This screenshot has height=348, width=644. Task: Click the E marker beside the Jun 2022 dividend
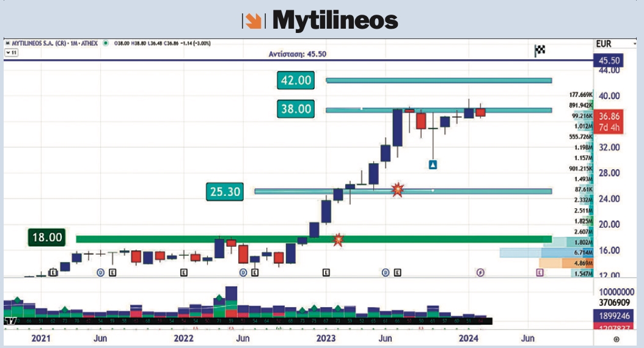coord(255,272)
